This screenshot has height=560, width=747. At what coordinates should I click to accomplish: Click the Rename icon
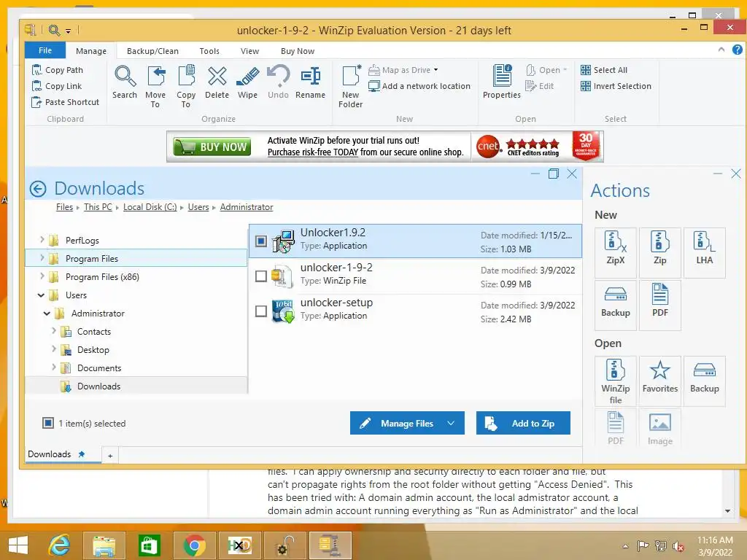click(x=310, y=82)
